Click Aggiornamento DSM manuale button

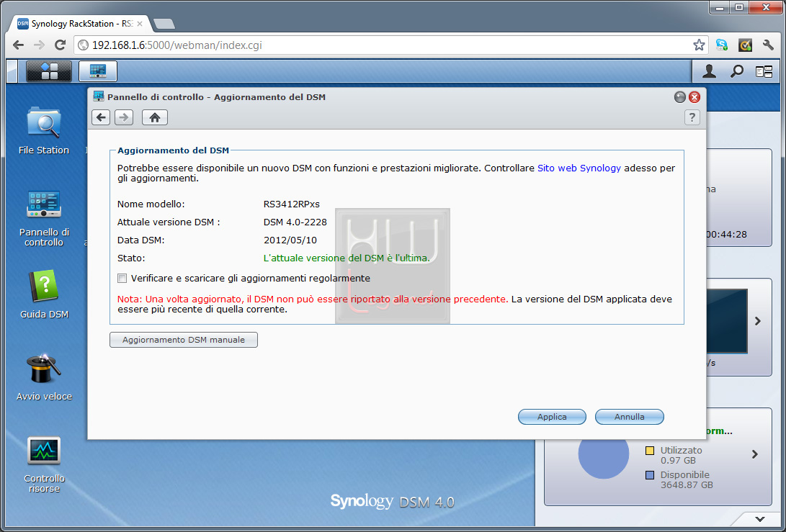184,340
